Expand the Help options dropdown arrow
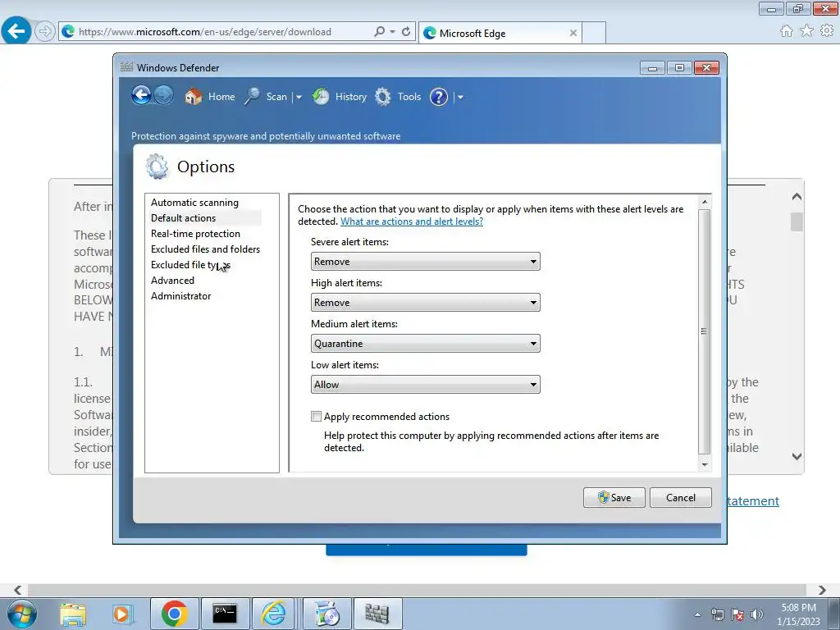Image resolution: width=840 pixels, height=630 pixels. (x=460, y=97)
